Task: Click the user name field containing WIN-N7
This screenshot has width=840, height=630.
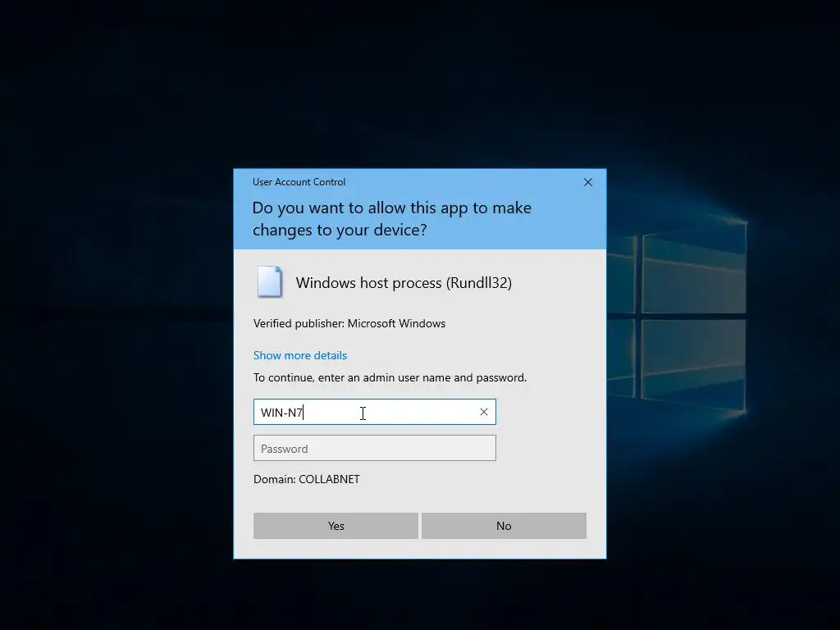Action: pyautogui.click(x=374, y=412)
